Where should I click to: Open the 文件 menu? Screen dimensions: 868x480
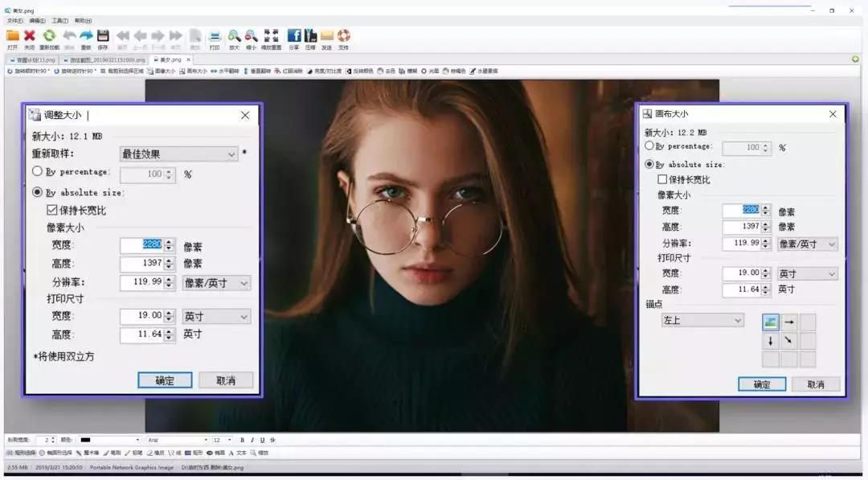pyautogui.click(x=14, y=20)
